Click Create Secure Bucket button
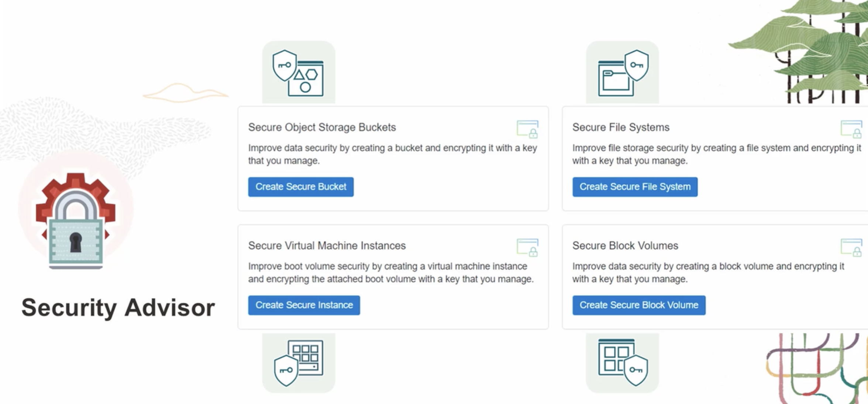 pos(300,187)
